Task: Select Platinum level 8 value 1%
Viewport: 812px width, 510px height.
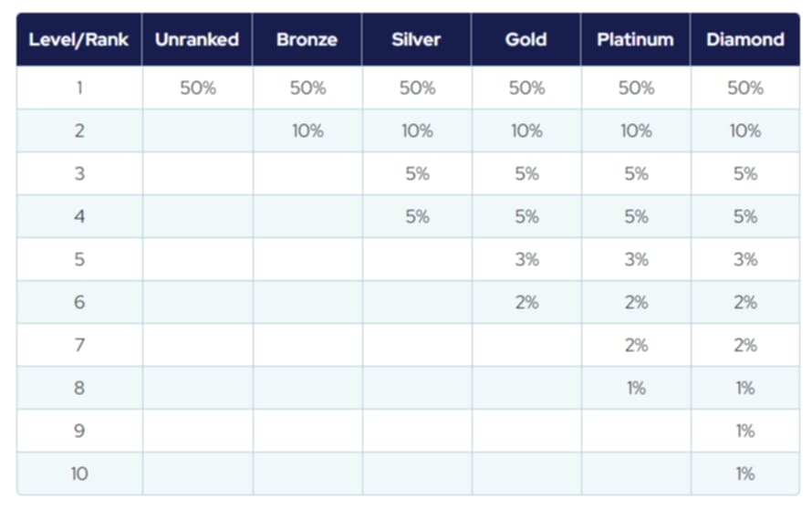Action: [636, 388]
